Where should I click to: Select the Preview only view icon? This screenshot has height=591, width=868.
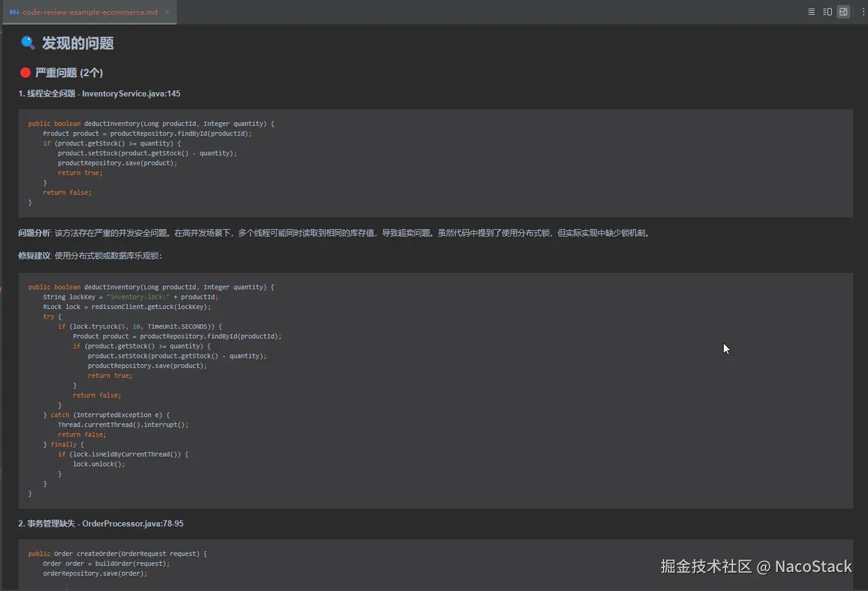(843, 12)
